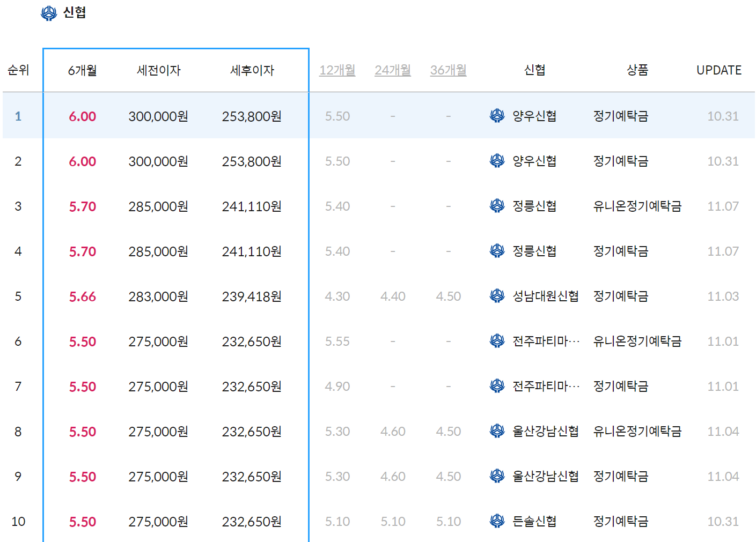This screenshot has height=542, width=756.
Task: Click 정기예탁금 product in 성남대원신협 row
Action: coord(621,296)
